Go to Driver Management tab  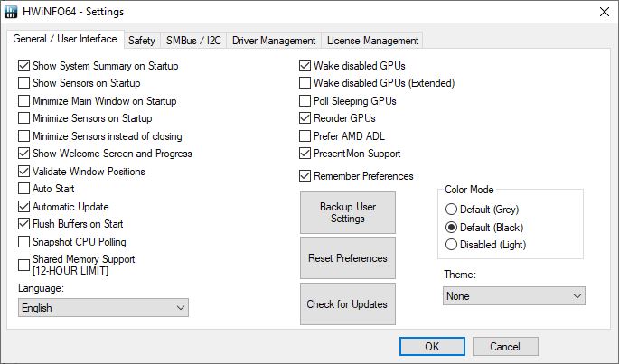tap(274, 41)
